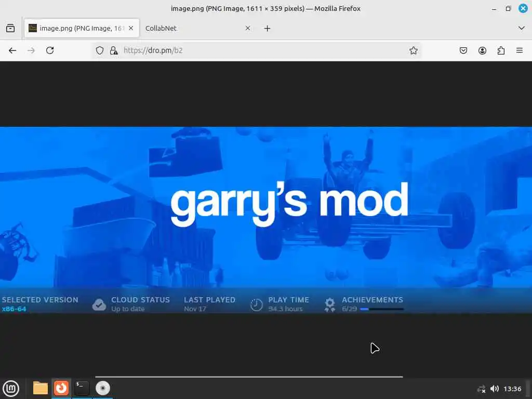View site security via padlock icon

pos(114,50)
